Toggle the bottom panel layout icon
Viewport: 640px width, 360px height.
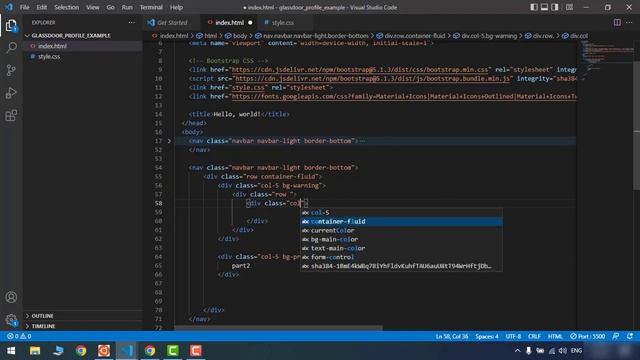(x=544, y=7)
